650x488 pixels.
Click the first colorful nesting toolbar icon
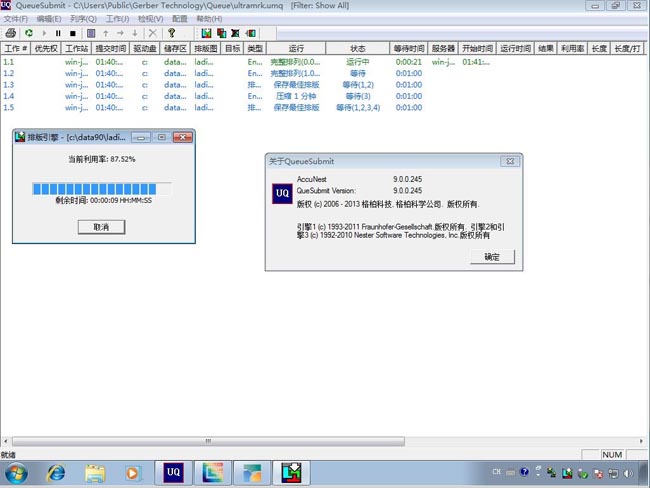click(206, 33)
